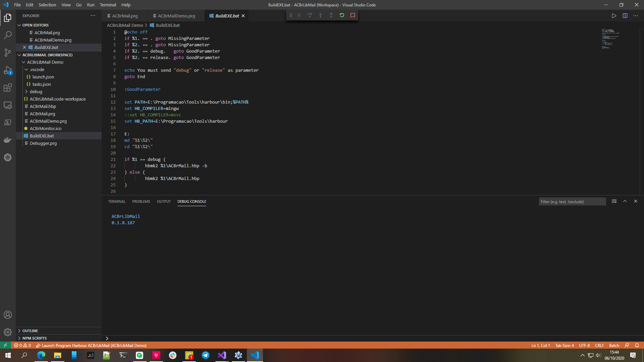Switch to the ACBrMail.prg editor tab

click(124, 16)
